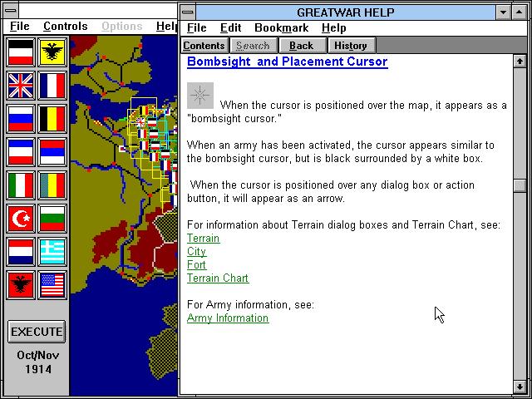
Task: Click the help scrollbar up arrow
Action: (520, 61)
